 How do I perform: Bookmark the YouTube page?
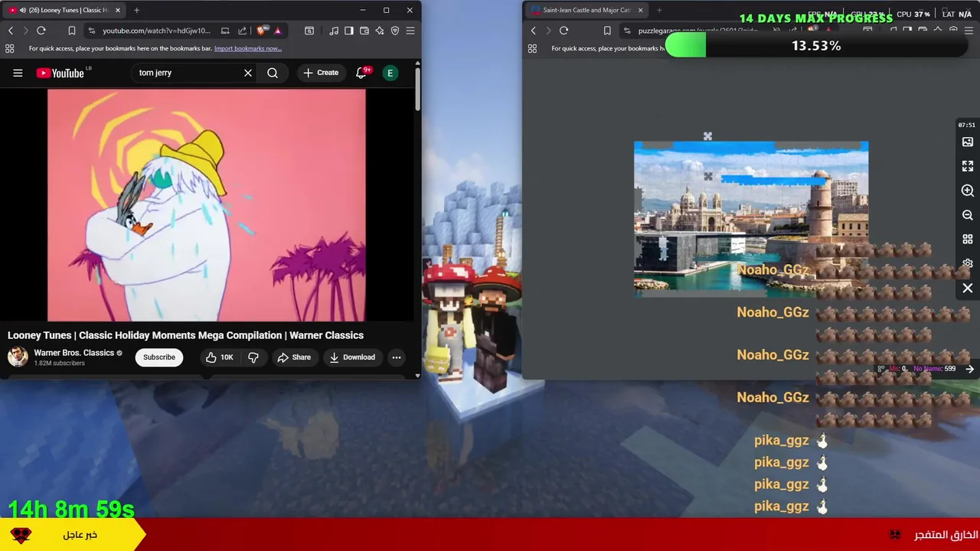point(72,31)
